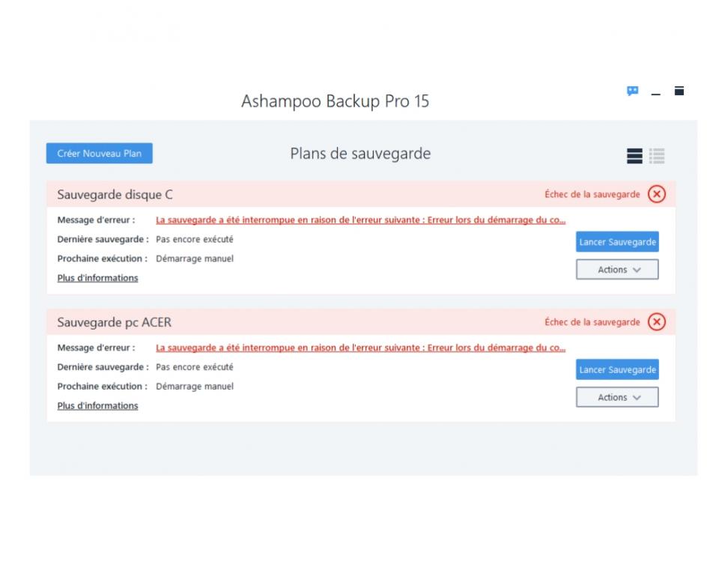Viewport: 728px width, 562px height.
Task: Click Échec de la sauvegarde text for pc ACER
Action: click(592, 322)
